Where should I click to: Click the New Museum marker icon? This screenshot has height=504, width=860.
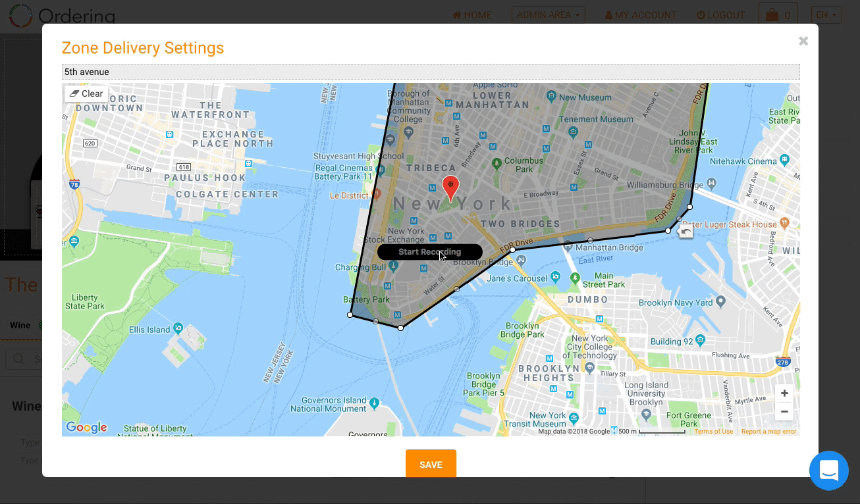click(x=551, y=97)
